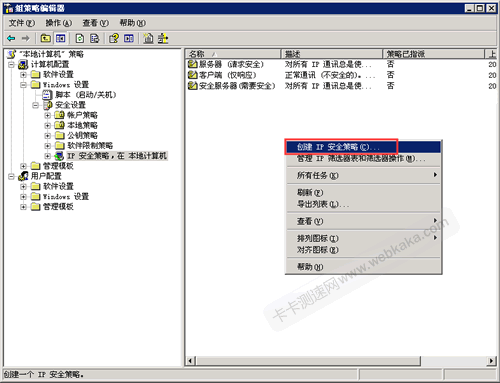The width and height of the screenshot is (500, 383).
Task: Click the Forward arrow toolbar icon
Action: pos(26,39)
